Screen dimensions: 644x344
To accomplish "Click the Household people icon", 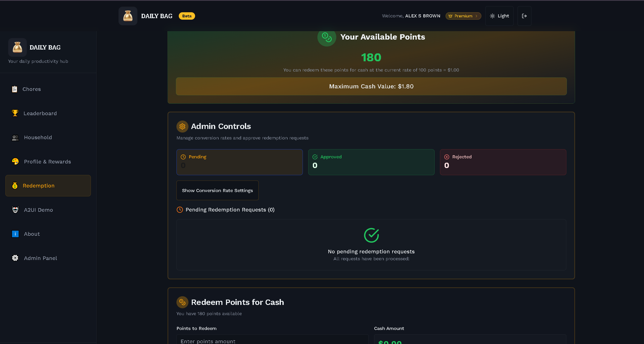I will pyautogui.click(x=15, y=137).
